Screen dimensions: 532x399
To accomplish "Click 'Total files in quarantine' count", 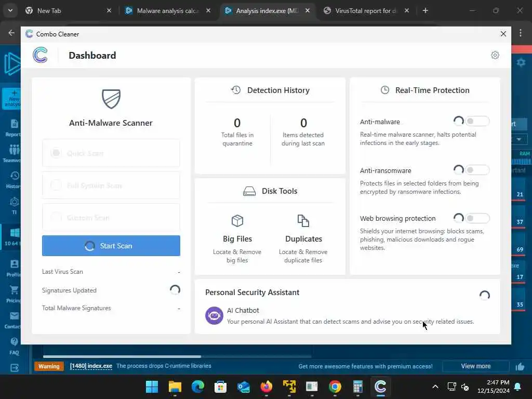I will pyautogui.click(x=237, y=123).
